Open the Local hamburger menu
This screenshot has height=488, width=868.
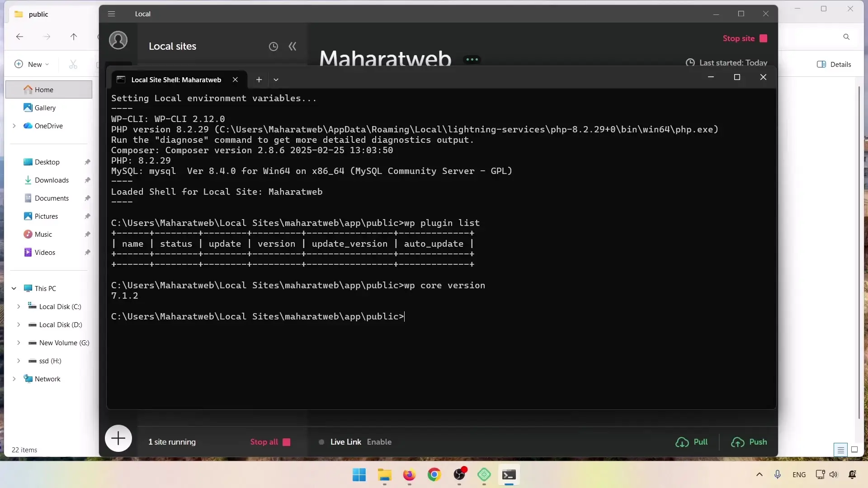pyautogui.click(x=112, y=14)
